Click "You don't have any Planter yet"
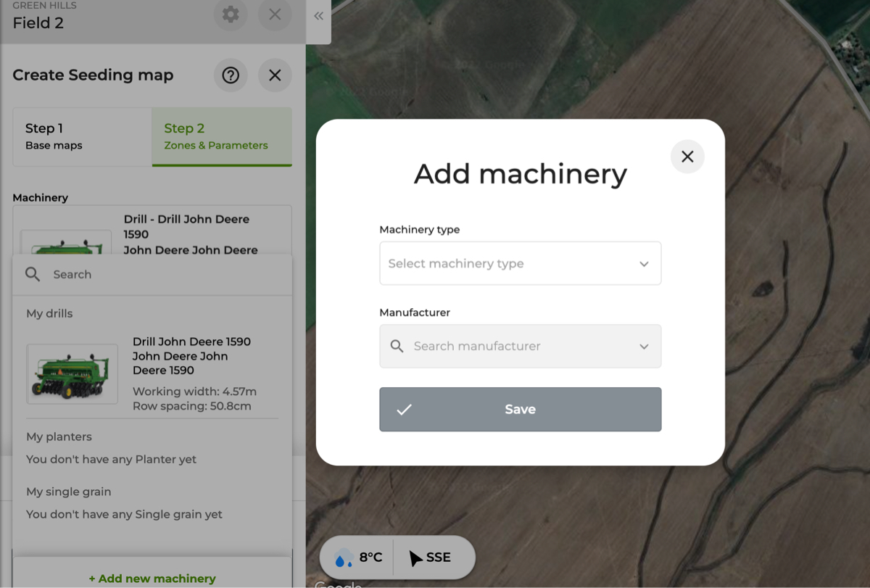This screenshot has width=870, height=588. click(x=111, y=459)
